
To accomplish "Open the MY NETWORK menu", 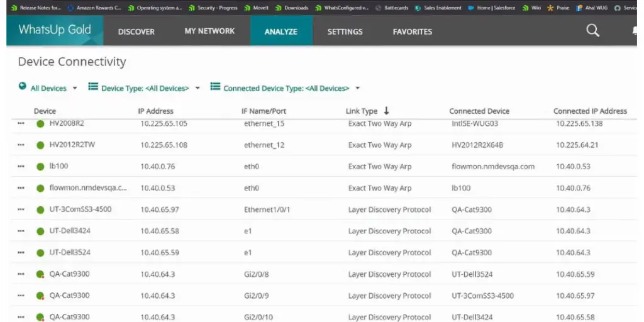I will (x=209, y=31).
